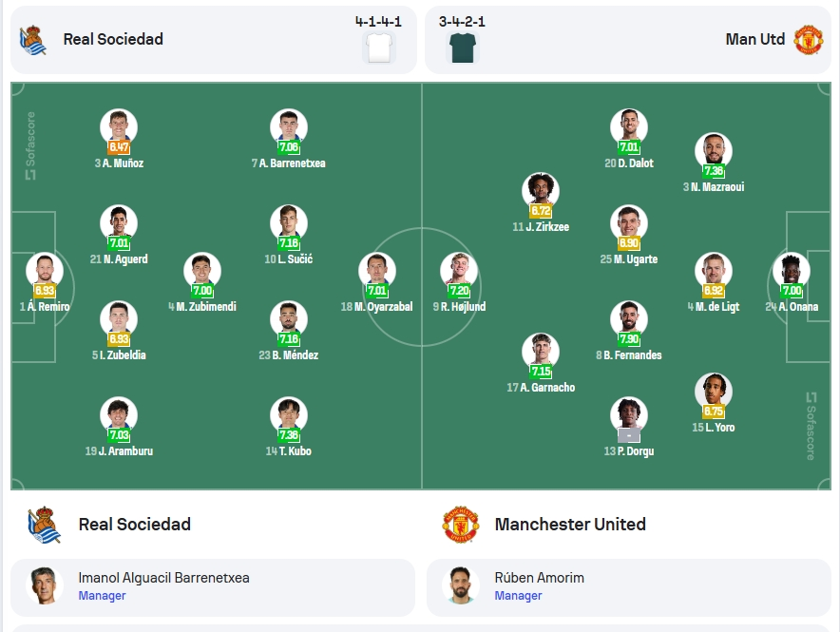Select Man Utd dark green jersey icon

(463, 48)
